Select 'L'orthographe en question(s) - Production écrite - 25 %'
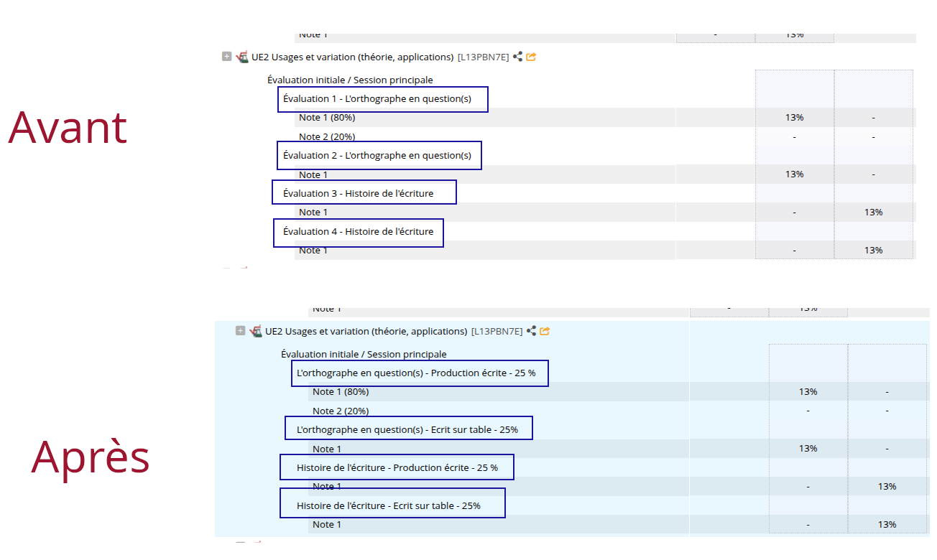 416,373
